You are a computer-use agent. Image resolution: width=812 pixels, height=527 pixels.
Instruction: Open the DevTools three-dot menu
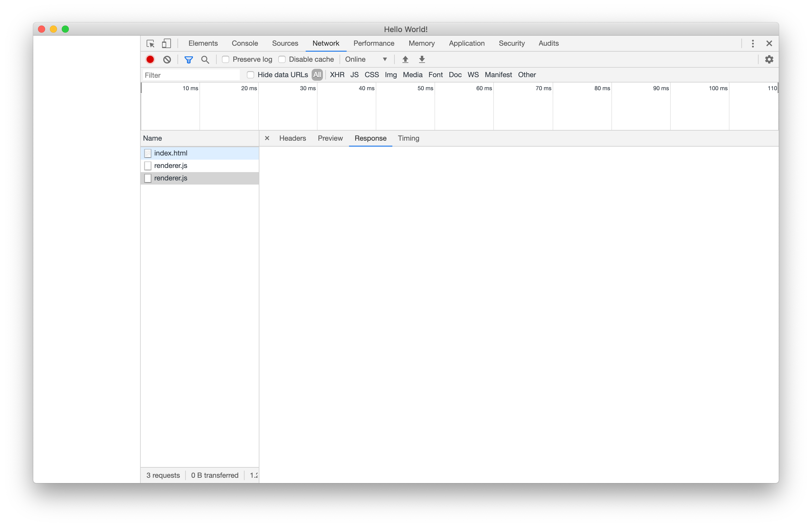pyautogui.click(x=753, y=43)
